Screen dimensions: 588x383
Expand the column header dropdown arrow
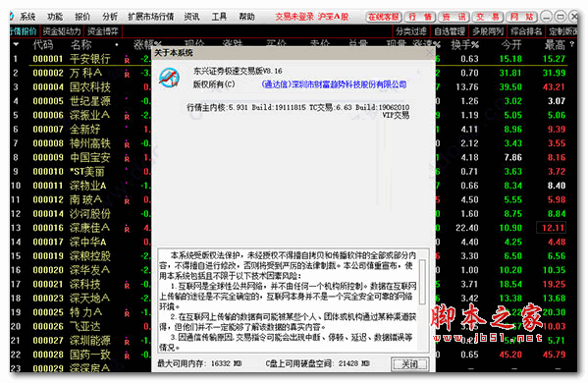(x=16, y=44)
